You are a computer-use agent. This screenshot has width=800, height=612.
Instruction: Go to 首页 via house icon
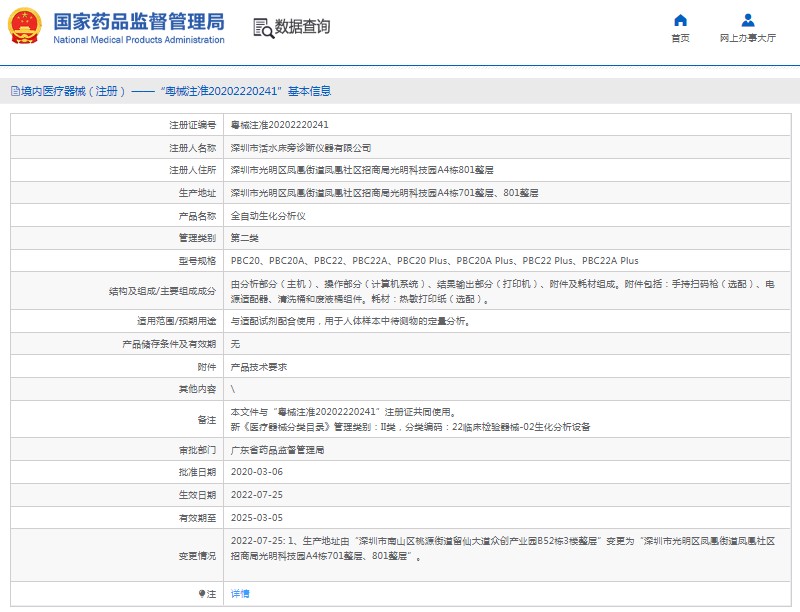pyautogui.click(x=680, y=20)
